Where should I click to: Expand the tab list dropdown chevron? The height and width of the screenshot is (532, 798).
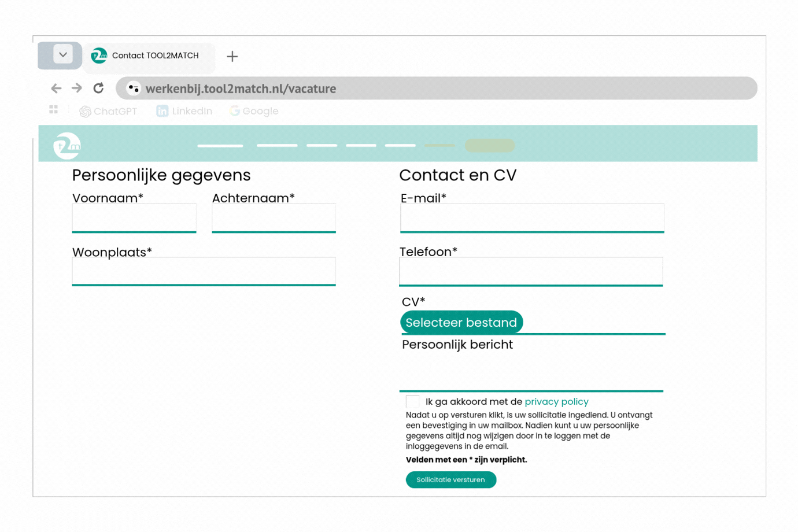62,55
